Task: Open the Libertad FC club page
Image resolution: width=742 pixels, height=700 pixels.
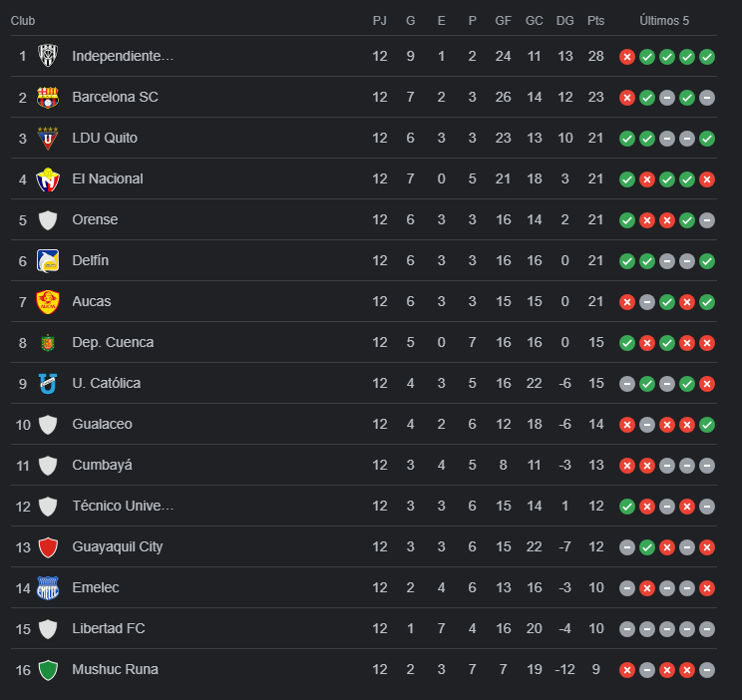Action: tap(108, 628)
